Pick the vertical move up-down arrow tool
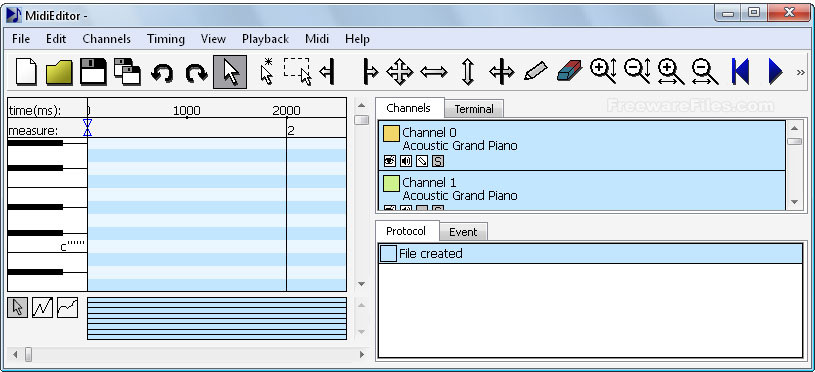Image resolution: width=815 pixels, height=372 pixels. tap(468, 72)
